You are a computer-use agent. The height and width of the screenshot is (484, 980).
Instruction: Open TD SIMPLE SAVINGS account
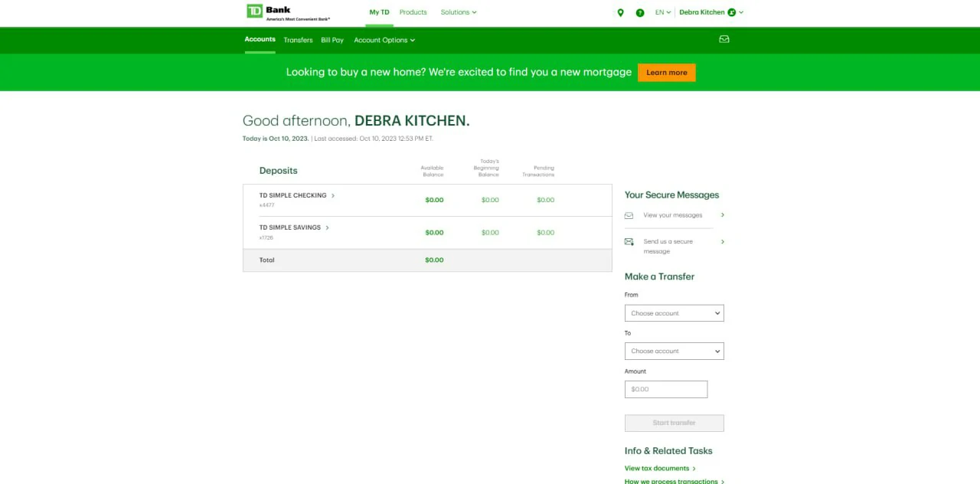pos(290,227)
